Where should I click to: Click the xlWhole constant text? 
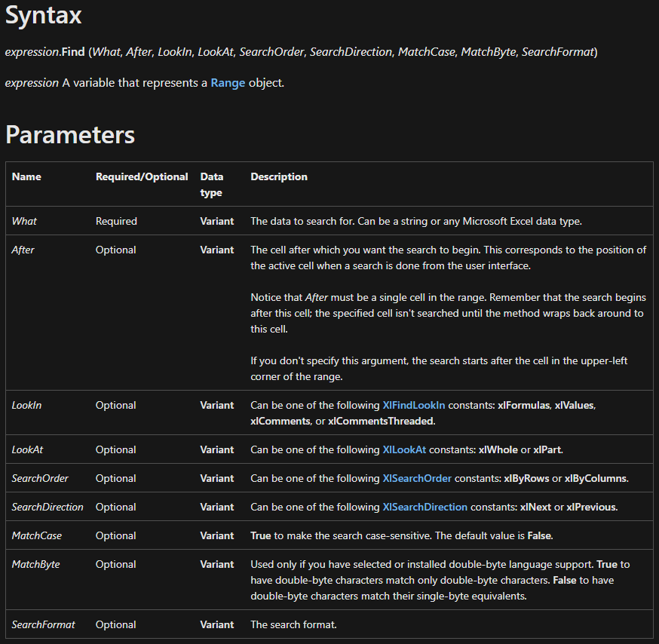coord(498,449)
